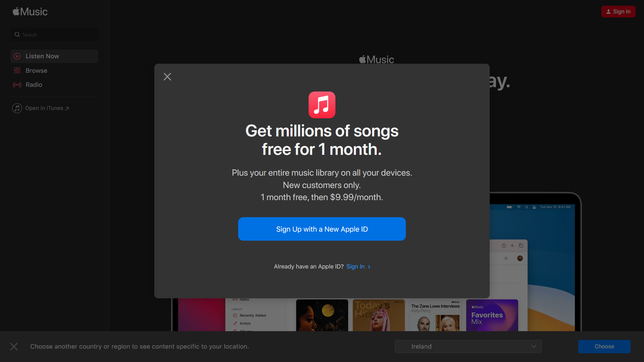Click Sign Up with a New Apple ID
The image size is (644, 362).
click(x=322, y=229)
